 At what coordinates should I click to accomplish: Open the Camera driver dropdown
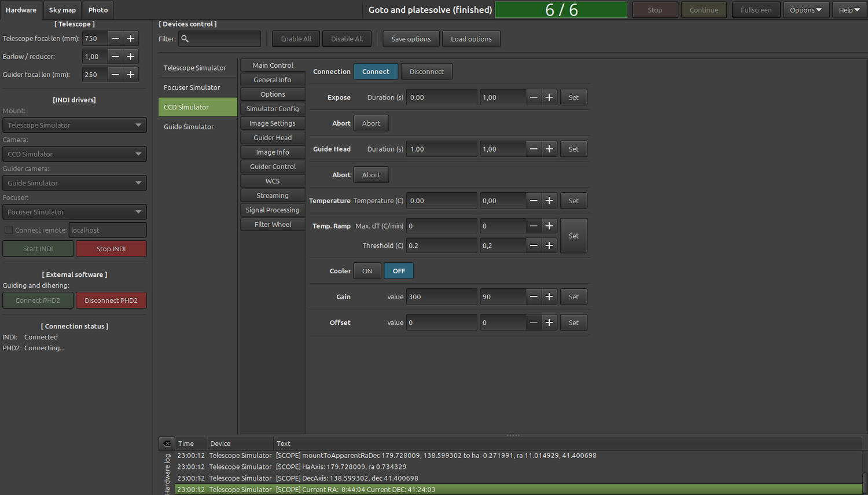[x=75, y=154]
